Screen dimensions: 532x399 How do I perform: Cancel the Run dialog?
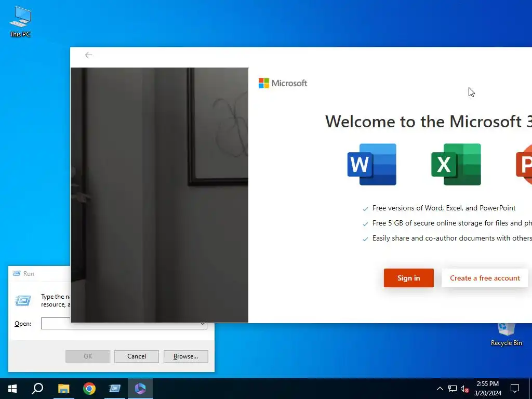137,356
